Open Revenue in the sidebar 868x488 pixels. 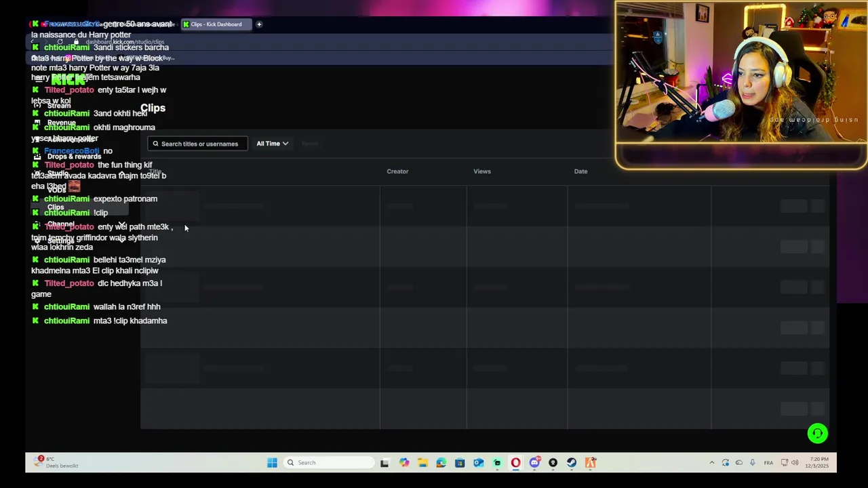coord(61,123)
